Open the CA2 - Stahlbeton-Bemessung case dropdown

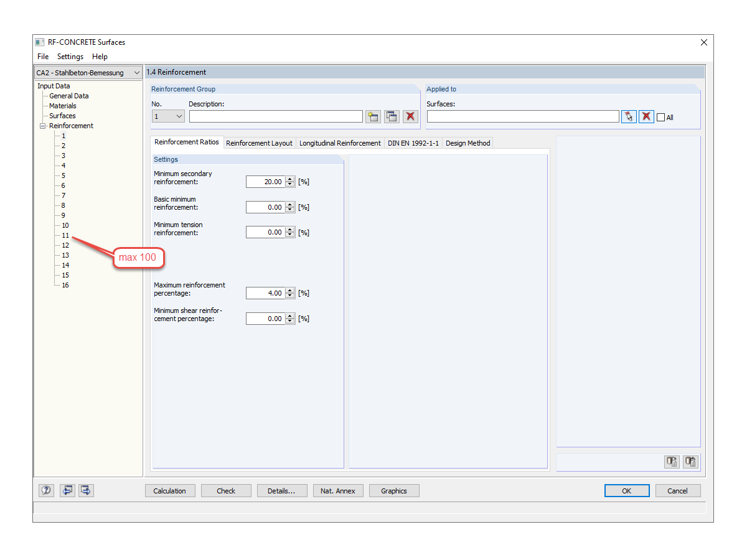point(88,73)
